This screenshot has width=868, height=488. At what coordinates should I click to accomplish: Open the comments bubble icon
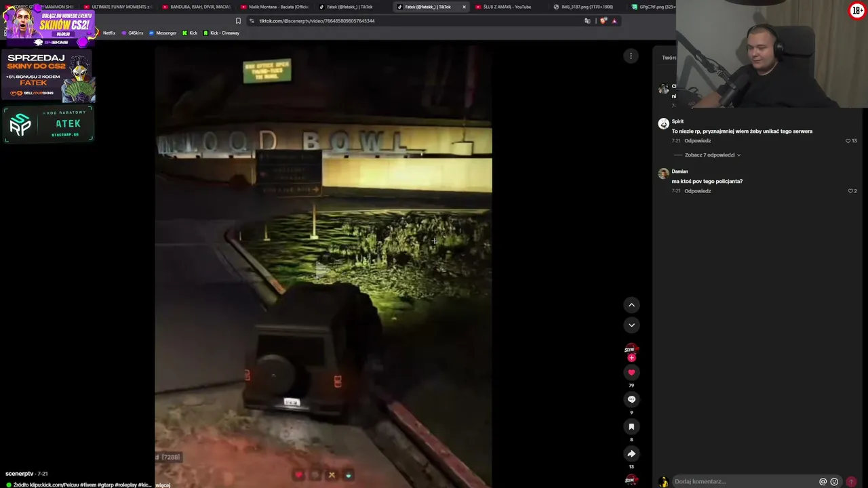tap(631, 399)
